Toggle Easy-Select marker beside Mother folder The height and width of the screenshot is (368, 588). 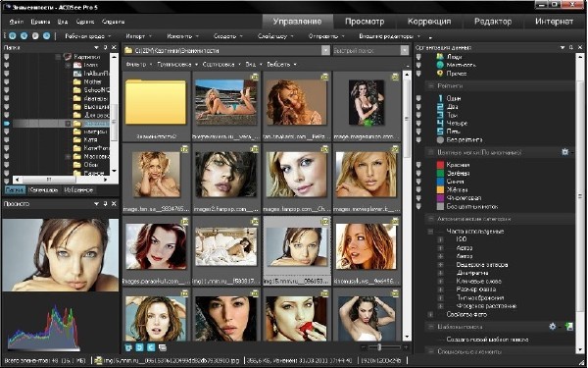tap(7, 81)
